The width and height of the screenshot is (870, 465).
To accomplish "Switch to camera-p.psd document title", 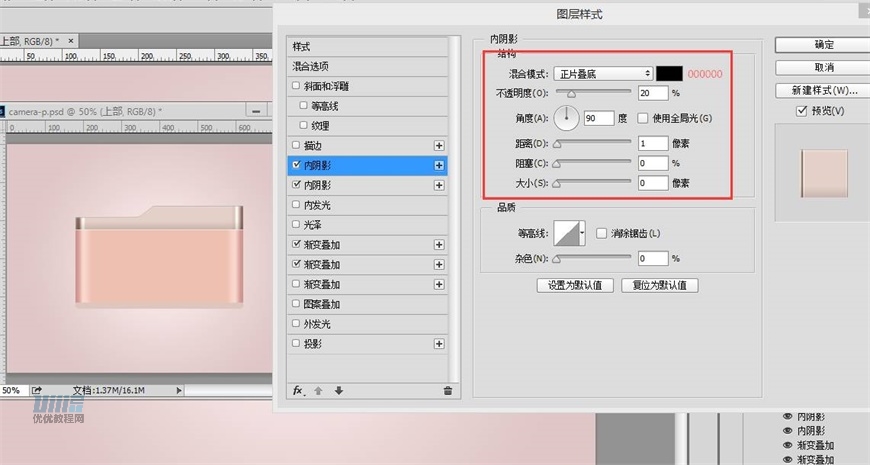I will coord(85,112).
